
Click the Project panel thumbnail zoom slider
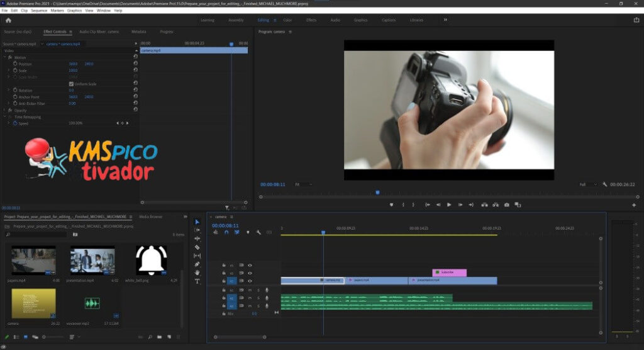(x=54, y=337)
